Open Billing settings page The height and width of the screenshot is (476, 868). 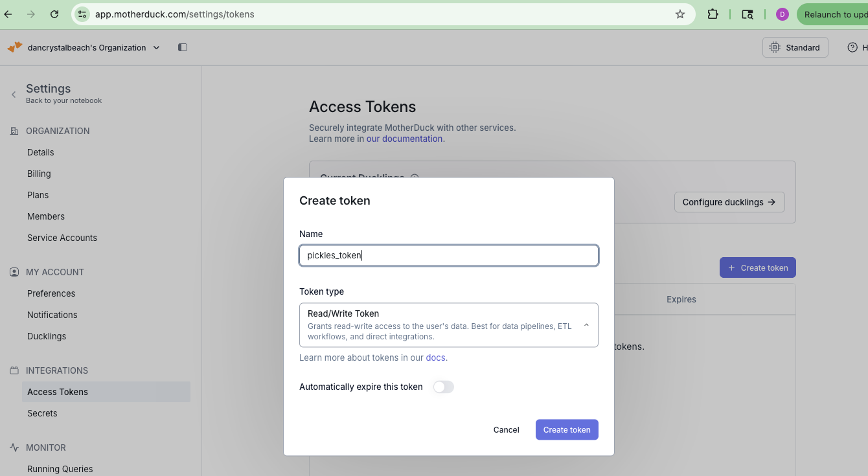pyautogui.click(x=39, y=174)
